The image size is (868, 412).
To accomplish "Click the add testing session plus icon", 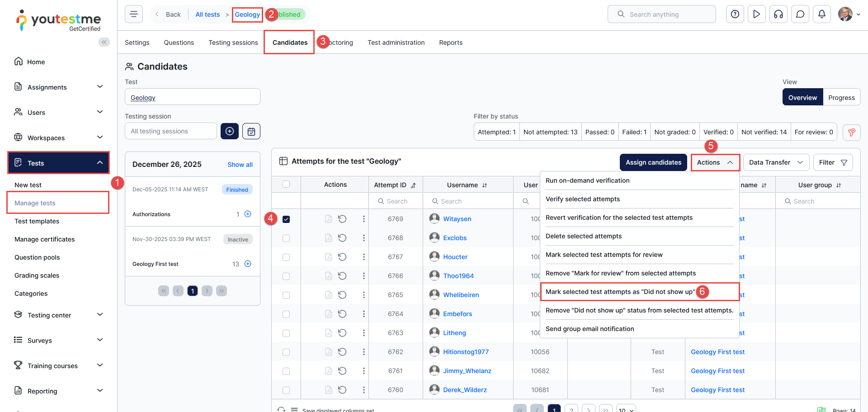I will (x=230, y=131).
